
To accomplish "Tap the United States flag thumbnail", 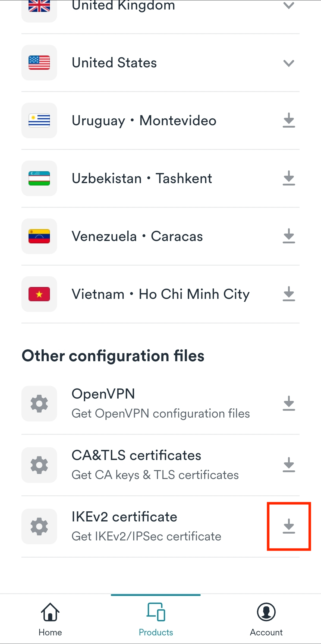I will click(x=39, y=63).
